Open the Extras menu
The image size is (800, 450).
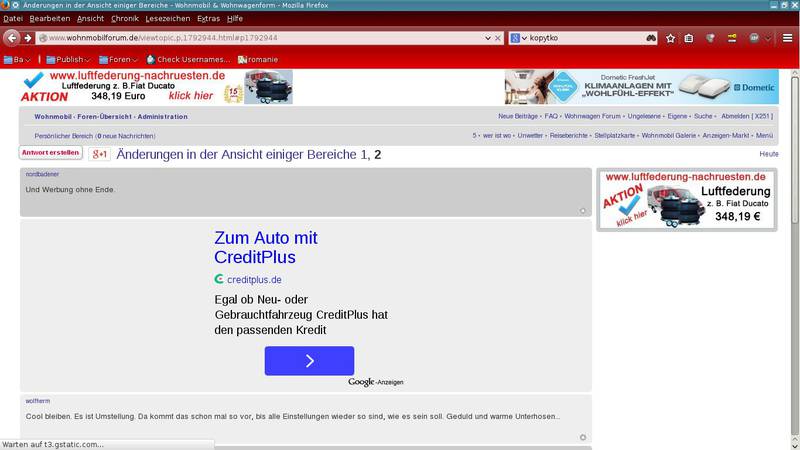pyautogui.click(x=208, y=18)
